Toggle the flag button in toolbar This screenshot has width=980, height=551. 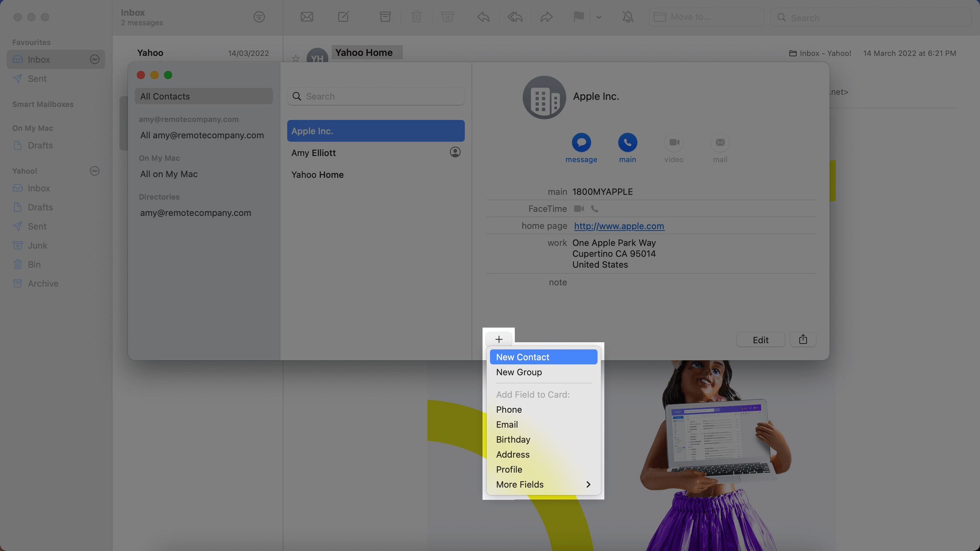point(578,17)
